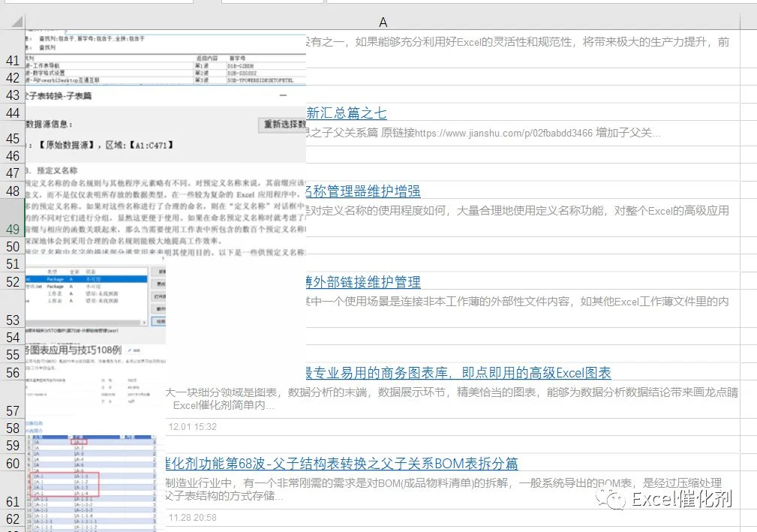Image resolution: width=757 pixels, height=532 pixels.
Task: Follow the "簿外部链接维护管理" hyperlink
Action: 363,282
